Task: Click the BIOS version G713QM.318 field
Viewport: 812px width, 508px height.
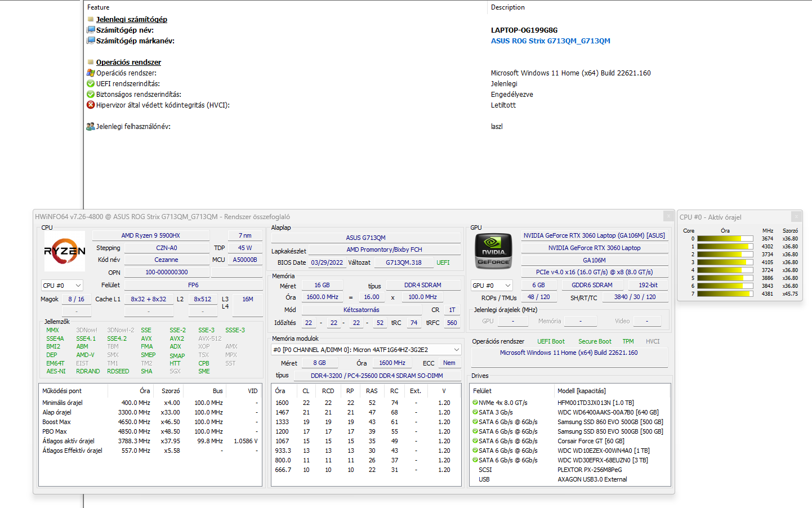Action: point(403,262)
